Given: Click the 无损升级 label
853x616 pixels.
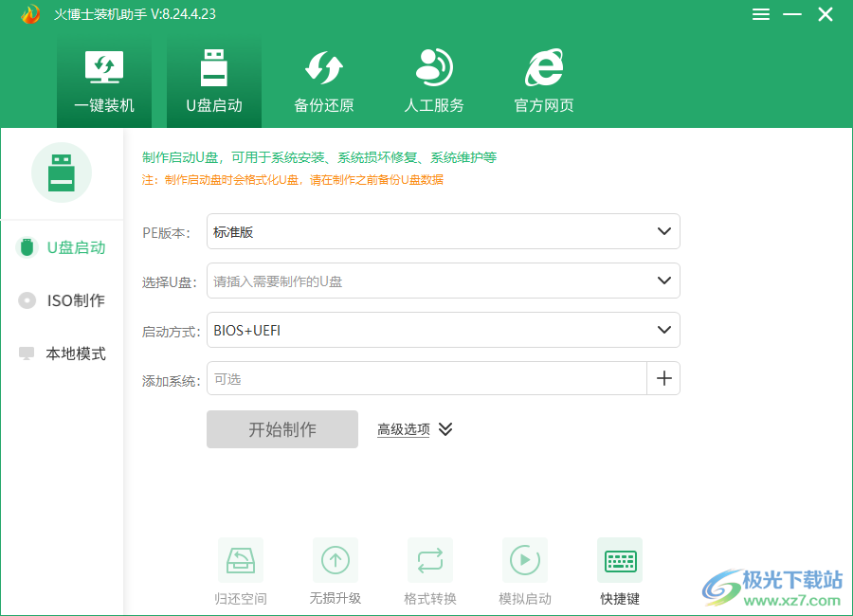Looking at the screenshot, I should pos(336,599).
